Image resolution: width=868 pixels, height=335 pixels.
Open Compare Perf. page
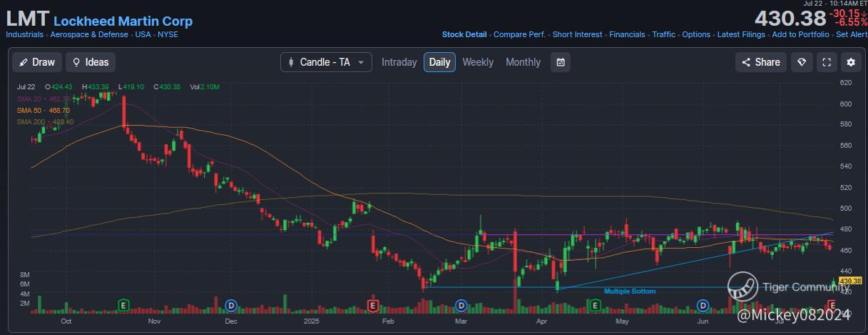519,34
